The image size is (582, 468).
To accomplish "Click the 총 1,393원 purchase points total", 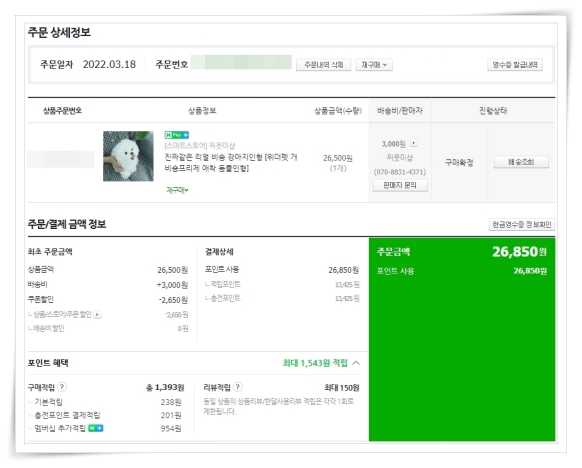I will 165,387.
